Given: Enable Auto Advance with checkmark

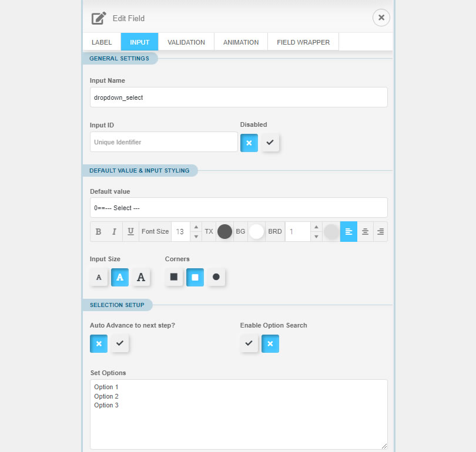Looking at the screenshot, I should (120, 343).
